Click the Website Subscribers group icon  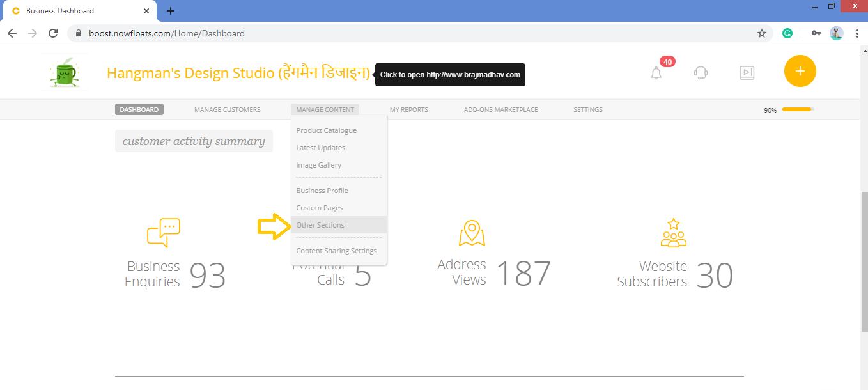672,231
